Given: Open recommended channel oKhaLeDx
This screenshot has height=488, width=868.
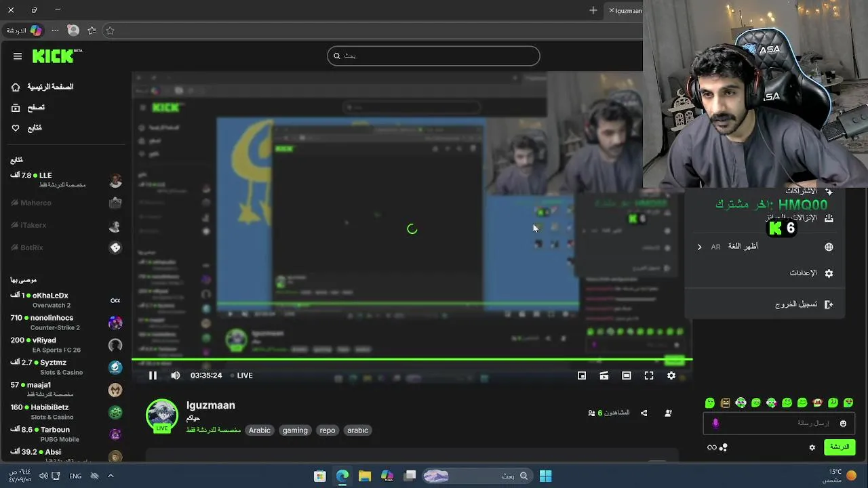Looking at the screenshot, I should [66, 300].
